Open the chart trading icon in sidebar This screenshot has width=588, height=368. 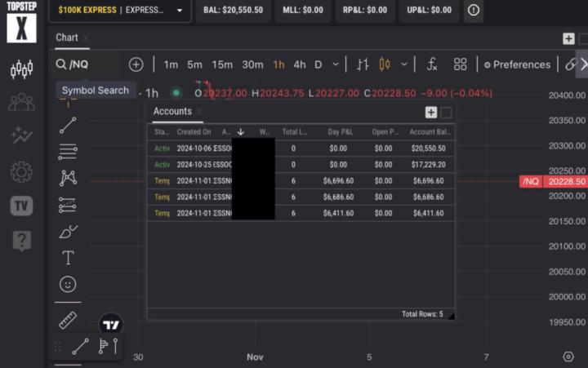click(x=21, y=69)
